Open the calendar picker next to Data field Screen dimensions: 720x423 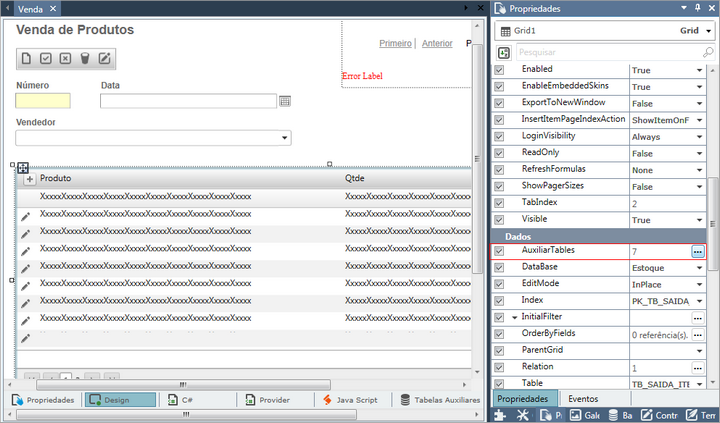click(x=285, y=101)
